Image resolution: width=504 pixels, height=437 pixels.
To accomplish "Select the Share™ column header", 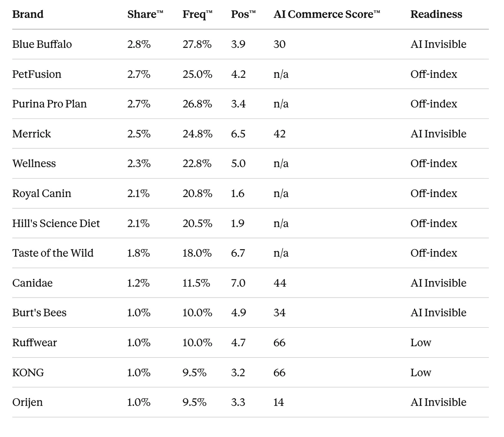I will tap(145, 14).
